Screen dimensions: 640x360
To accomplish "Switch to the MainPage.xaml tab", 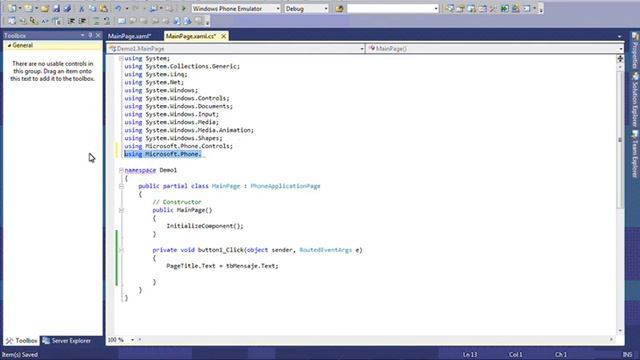I will [x=130, y=36].
